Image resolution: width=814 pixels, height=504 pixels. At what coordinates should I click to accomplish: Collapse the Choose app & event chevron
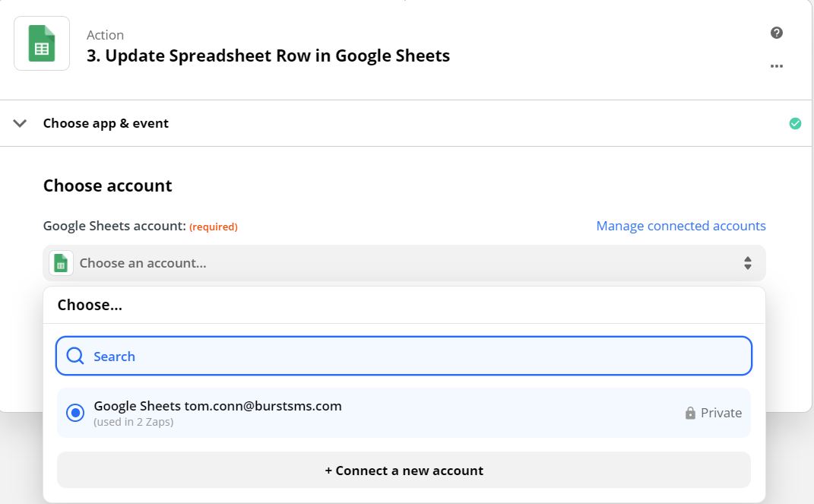pyautogui.click(x=21, y=123)
